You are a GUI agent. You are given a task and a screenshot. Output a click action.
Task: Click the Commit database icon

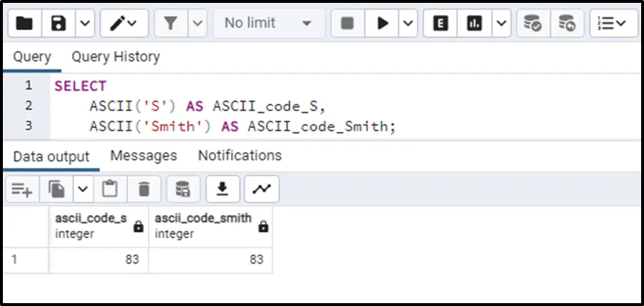532,24
